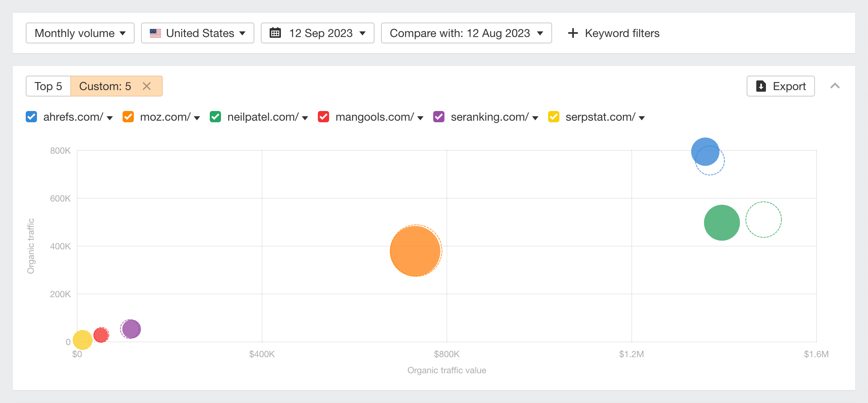Uncheck the seranking.com checkbox
Image resolution: width=868 pixels, height=403 pixels.
coord(438,117)
